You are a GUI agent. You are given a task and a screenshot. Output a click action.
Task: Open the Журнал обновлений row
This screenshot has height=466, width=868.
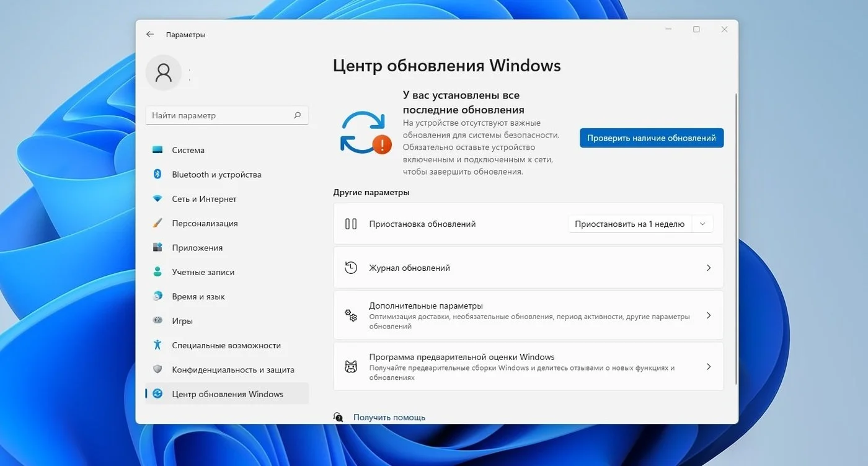528,268
